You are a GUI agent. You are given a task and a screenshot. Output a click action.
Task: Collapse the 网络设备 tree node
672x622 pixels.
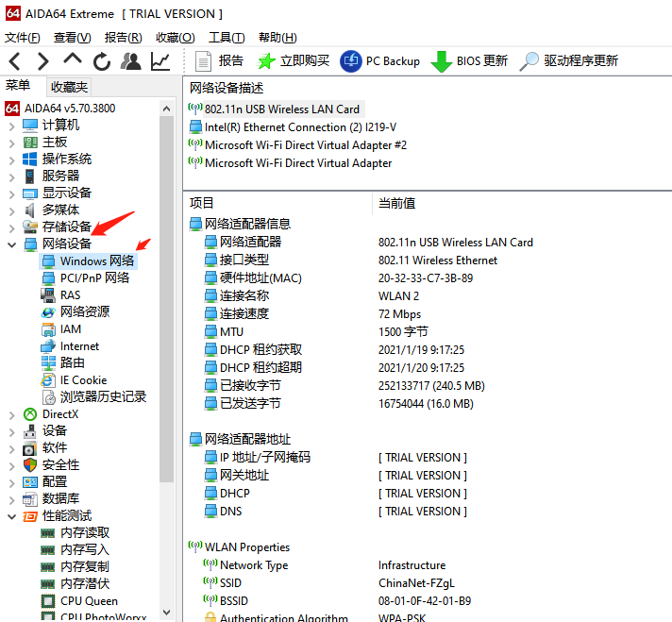coord(11,244)
